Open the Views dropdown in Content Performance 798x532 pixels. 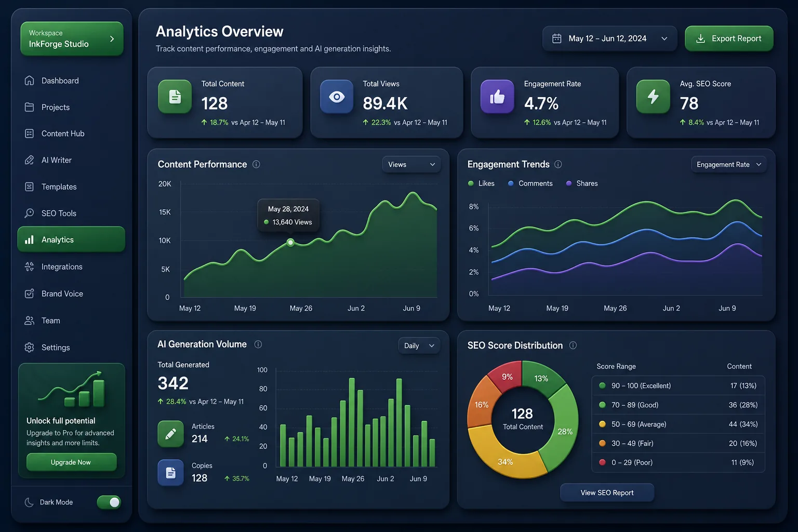pos(411,164)
